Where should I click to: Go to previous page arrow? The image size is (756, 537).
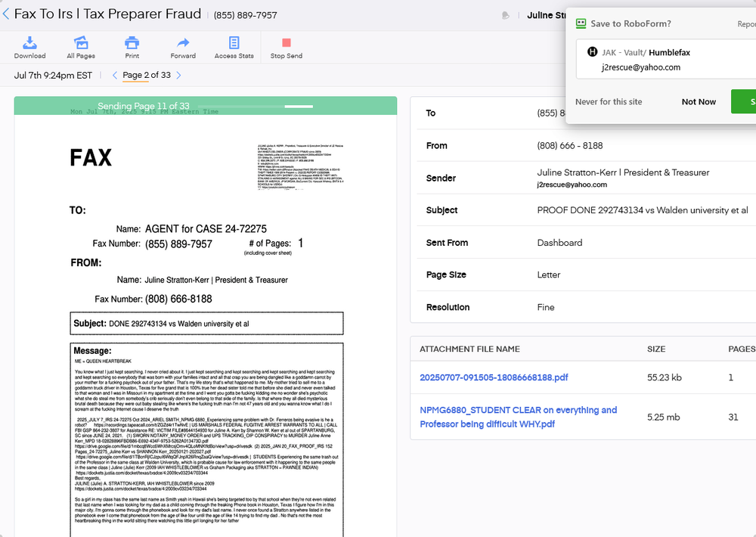click(115, 76)
